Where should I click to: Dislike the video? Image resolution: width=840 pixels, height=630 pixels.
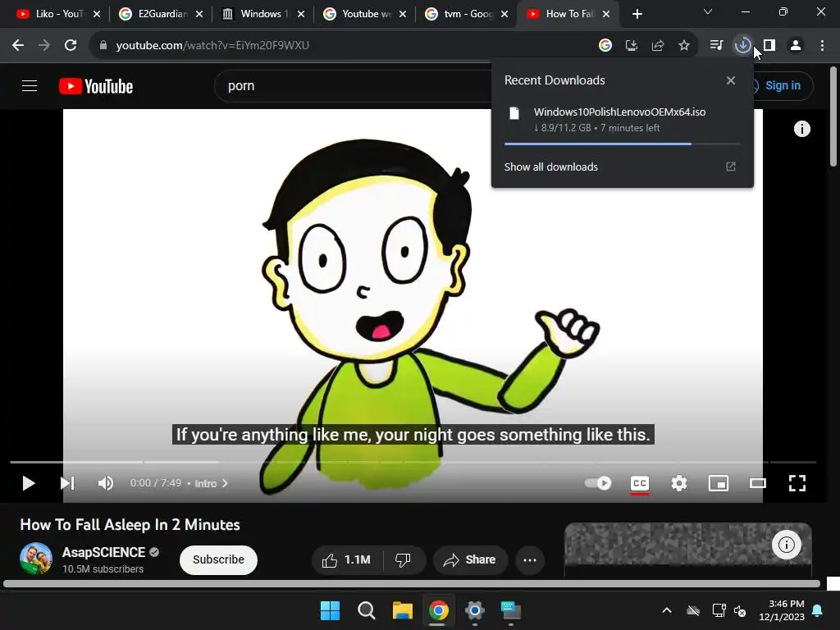[x=404, y=559]
